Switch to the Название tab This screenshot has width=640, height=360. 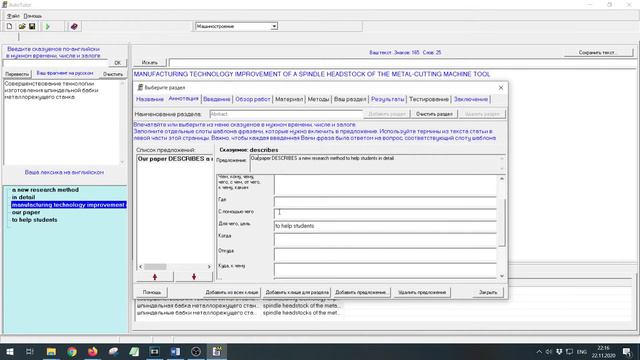(x=150, y=99)
